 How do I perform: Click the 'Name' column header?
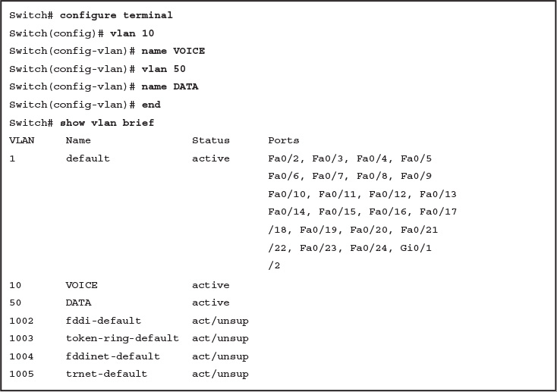78,140
